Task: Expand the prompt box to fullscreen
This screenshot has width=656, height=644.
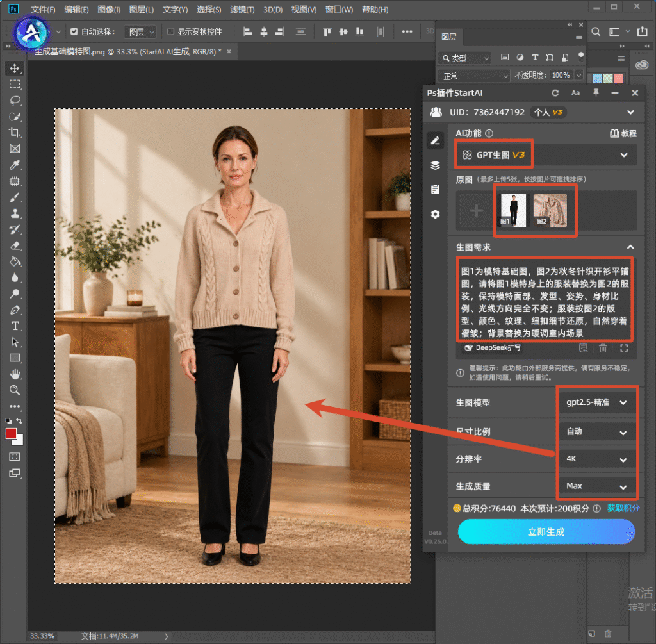Action: 624,348
